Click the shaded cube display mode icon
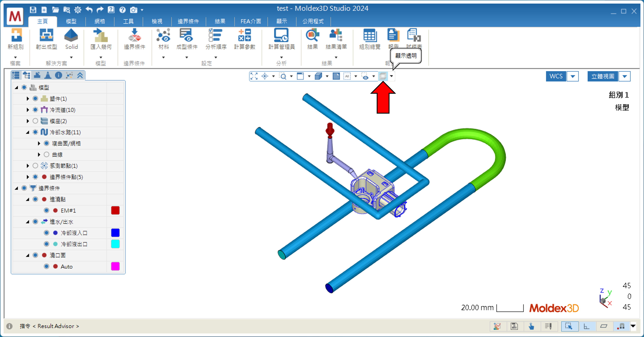 (x=318, y=76)
